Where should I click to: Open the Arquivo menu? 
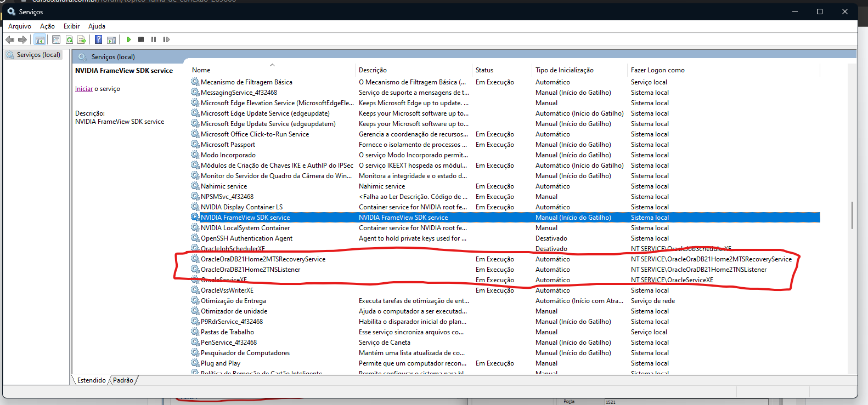click(x=20, y=26)
